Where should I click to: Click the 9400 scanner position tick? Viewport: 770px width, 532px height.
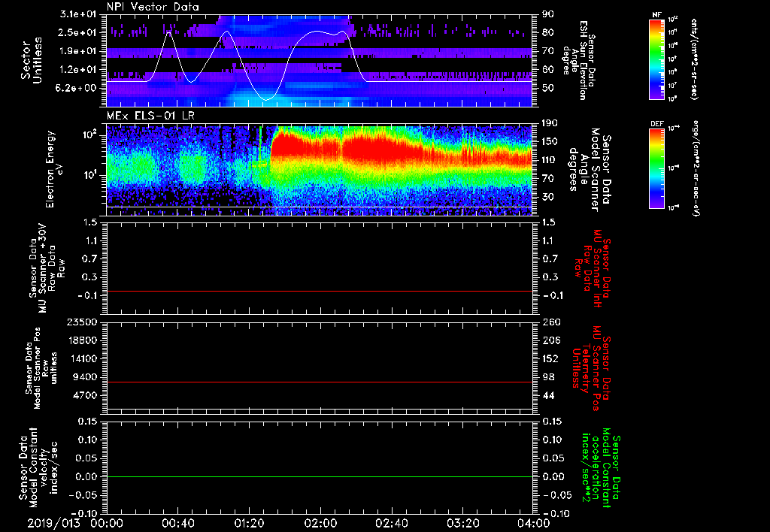[x=84, y=377]
